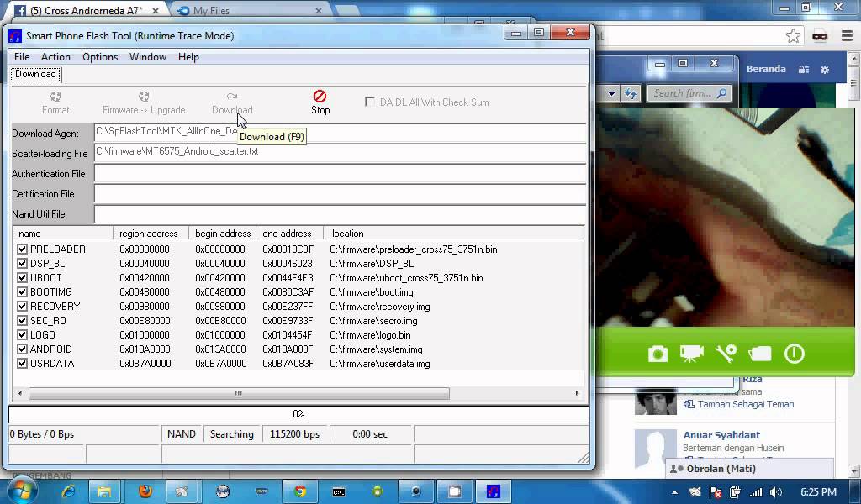Click the Certification File label button
The width and height of the screenshot is (861, 504).
click(52, 194)
